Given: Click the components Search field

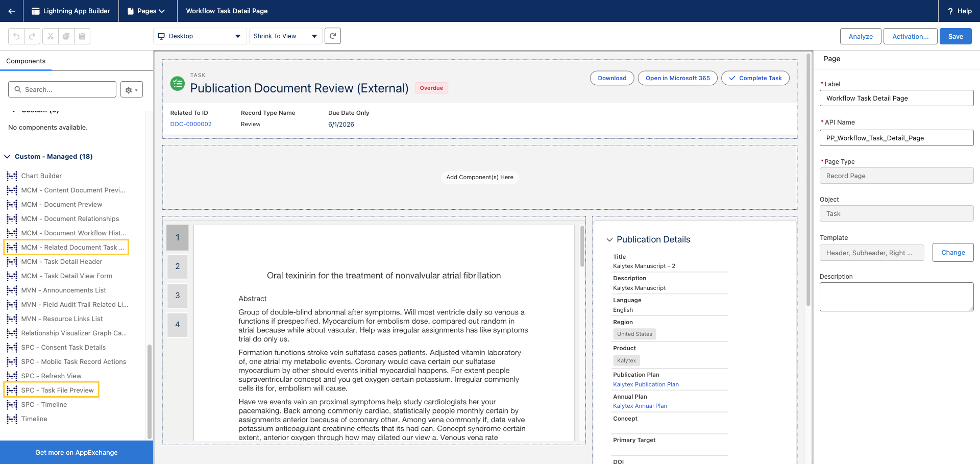Looking at the screenshot, I should [62, 89].
